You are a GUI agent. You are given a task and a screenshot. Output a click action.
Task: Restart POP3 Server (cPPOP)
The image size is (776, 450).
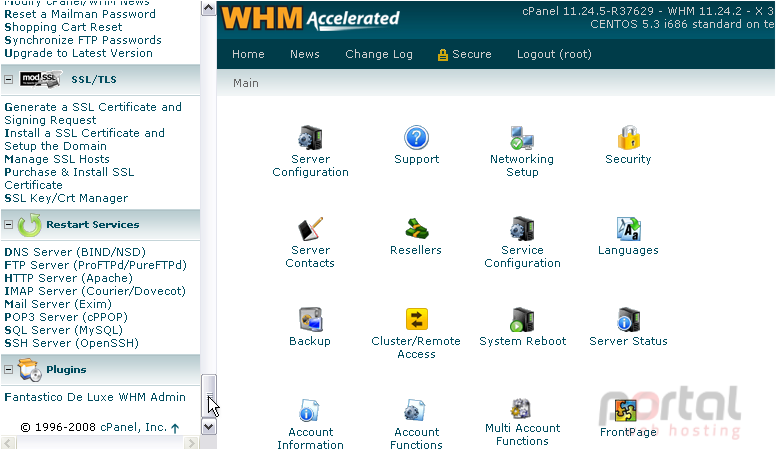[x=66, y=317]
